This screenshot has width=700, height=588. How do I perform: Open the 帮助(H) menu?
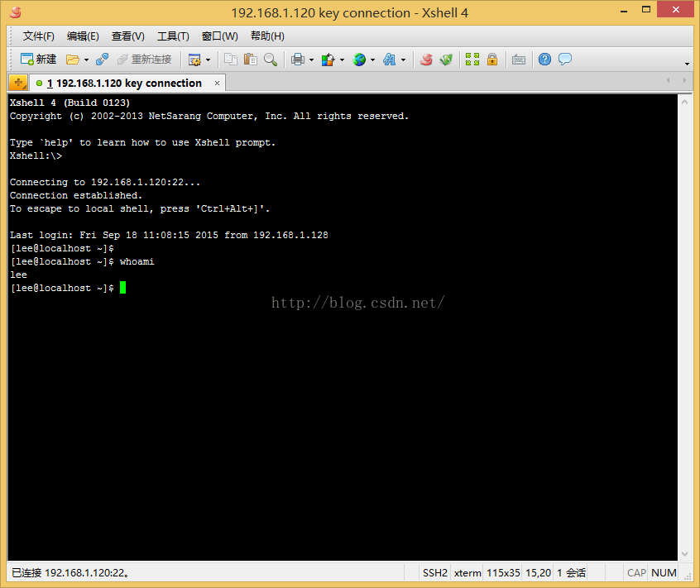point(267,36)
